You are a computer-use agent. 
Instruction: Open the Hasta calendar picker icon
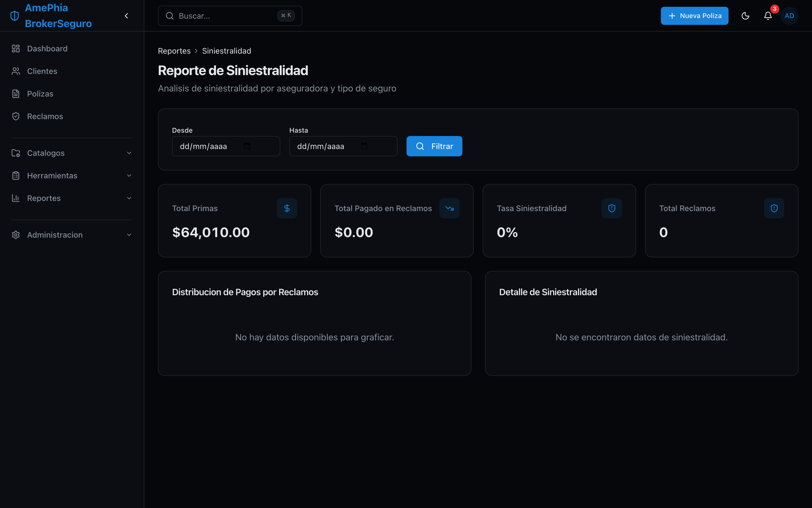(364, 146)
